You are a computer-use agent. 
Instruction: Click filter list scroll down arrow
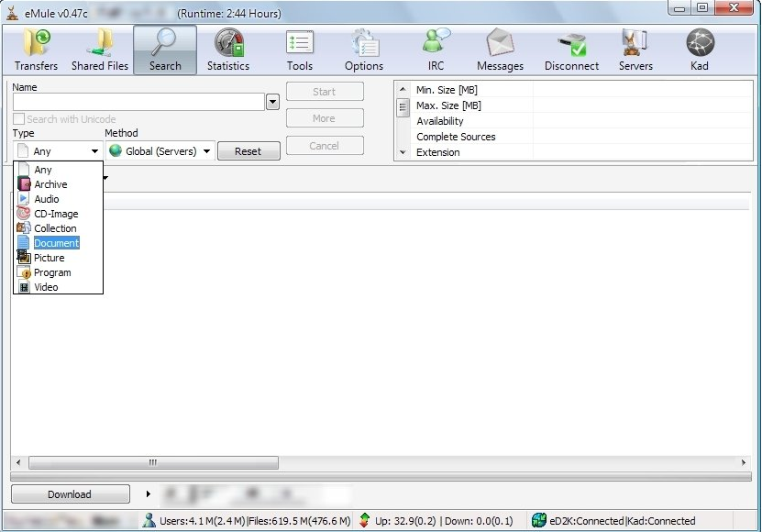point(403,152)
